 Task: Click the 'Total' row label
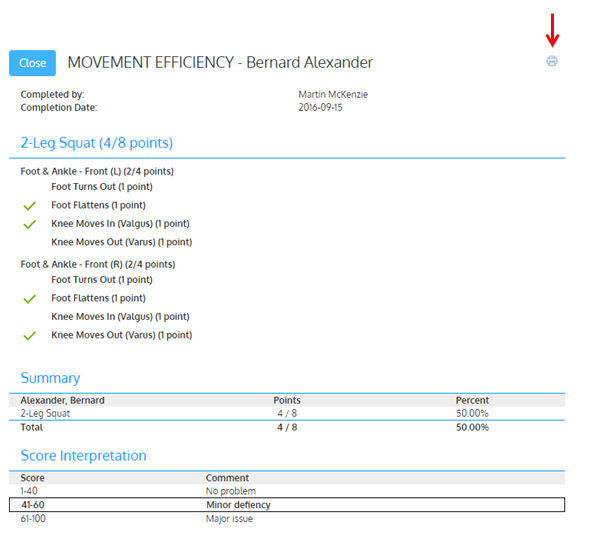[32, 428]
